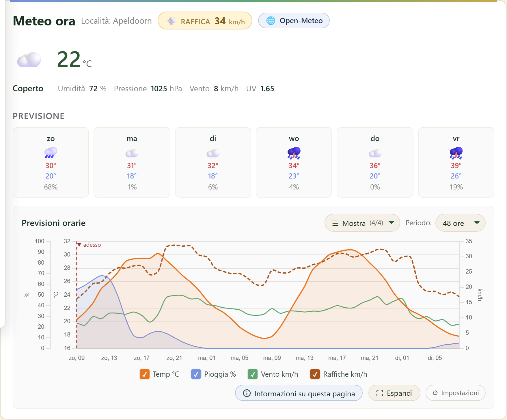Click the RAFFICA 34 km/h badge
507x420 pixels.
205,21
